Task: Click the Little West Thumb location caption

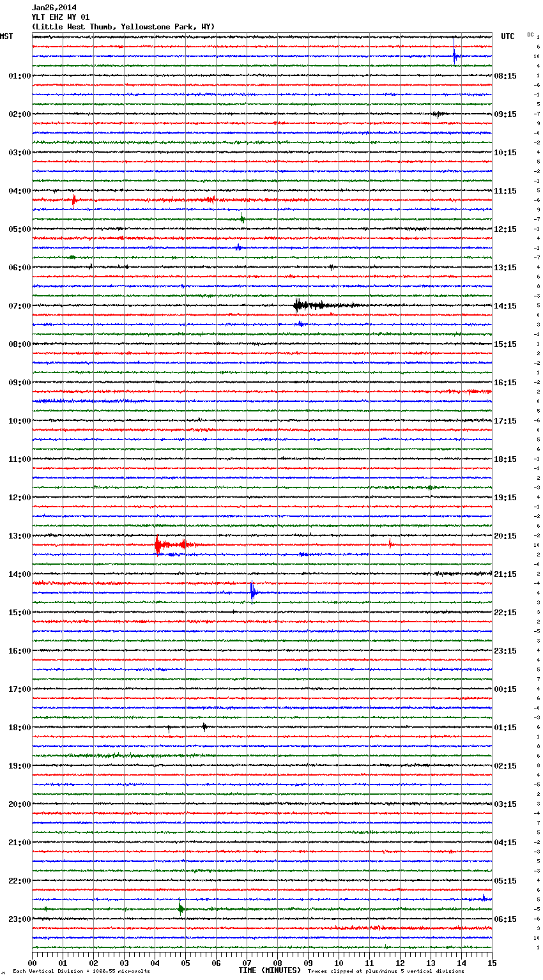Action: 123,27
